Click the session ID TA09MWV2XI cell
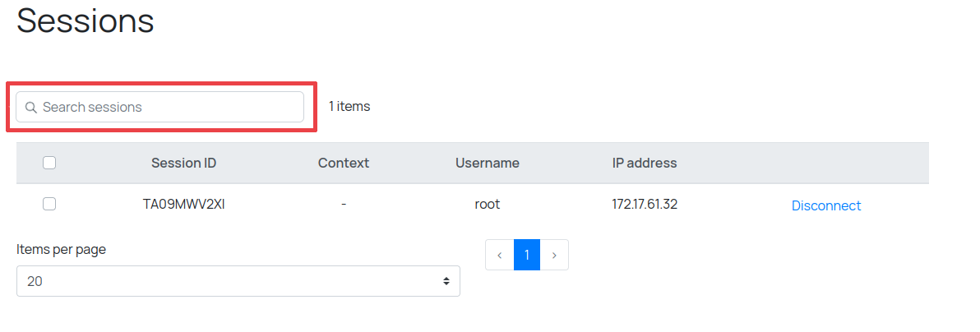This screenshot has width=980, height=332. 183,205
